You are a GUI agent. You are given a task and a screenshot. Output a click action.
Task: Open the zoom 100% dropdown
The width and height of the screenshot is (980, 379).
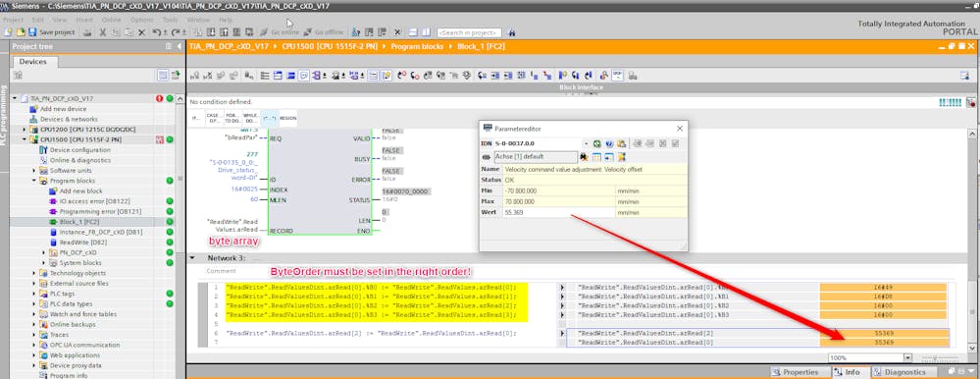pyautogui.click(x=907, y=357)
